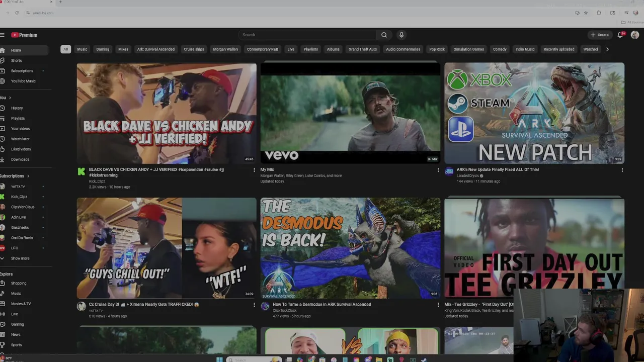The width and height of the screenshot is (644, 362).
Task: Open YouTube Music in the sidebar
Action: click(24, 81)
